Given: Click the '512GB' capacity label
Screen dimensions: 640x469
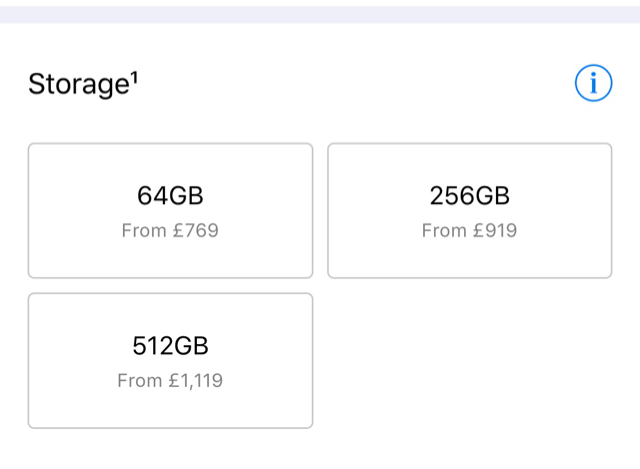Looking at the screenshot, I should coord(170,345).
